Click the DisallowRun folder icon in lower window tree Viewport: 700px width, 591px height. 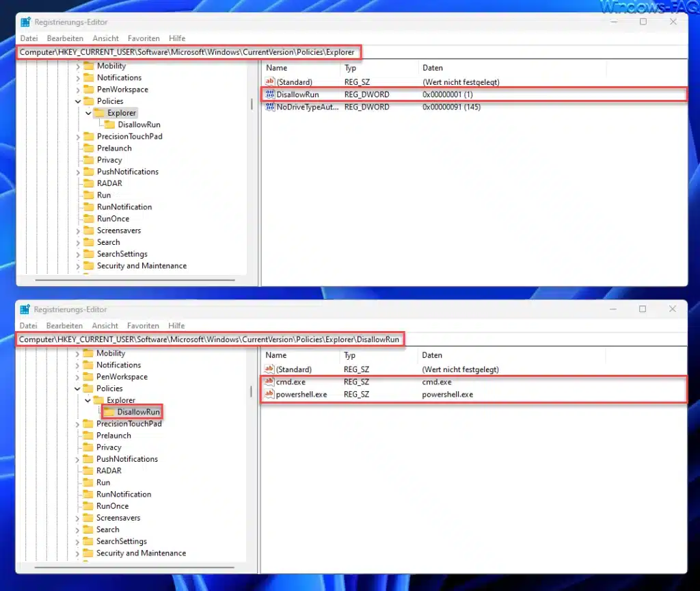(109, 412)
